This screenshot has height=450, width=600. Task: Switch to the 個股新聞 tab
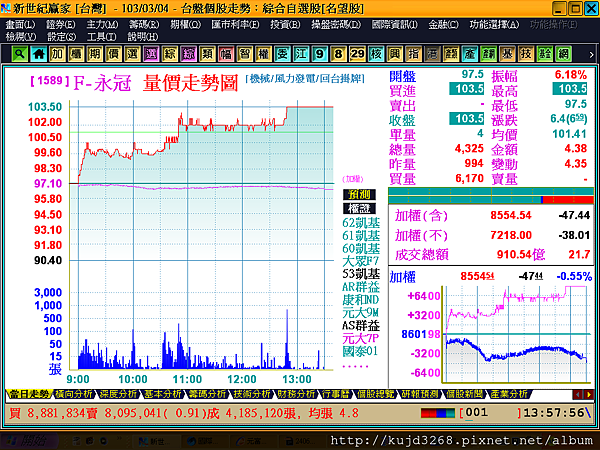point(465,394)
